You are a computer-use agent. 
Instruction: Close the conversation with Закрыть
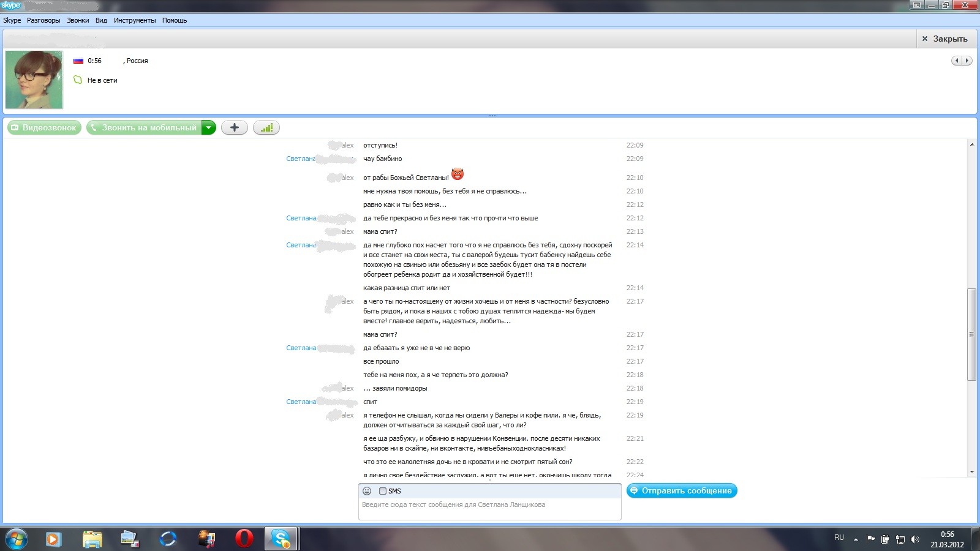pos(944,39)
